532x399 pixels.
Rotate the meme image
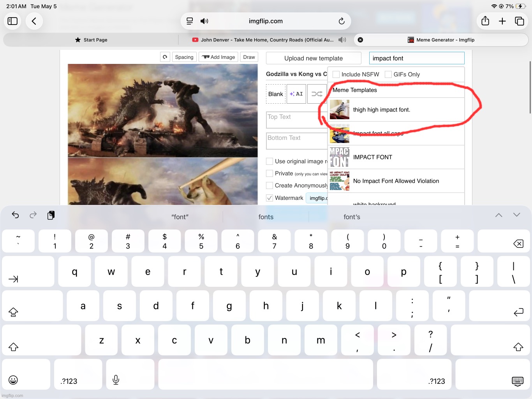165,57
